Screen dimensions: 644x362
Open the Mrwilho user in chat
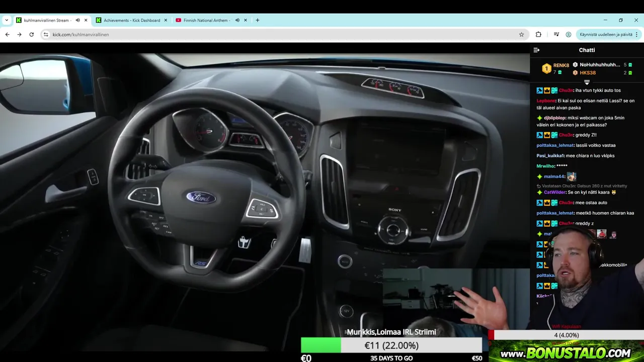(x=545, y=166)
